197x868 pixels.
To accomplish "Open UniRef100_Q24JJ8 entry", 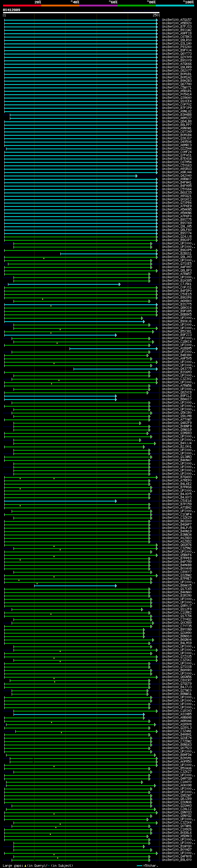I will point(177,236).
